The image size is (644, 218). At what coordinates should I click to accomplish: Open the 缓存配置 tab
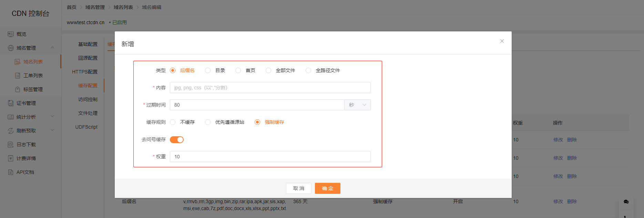(x=88, y=86)
